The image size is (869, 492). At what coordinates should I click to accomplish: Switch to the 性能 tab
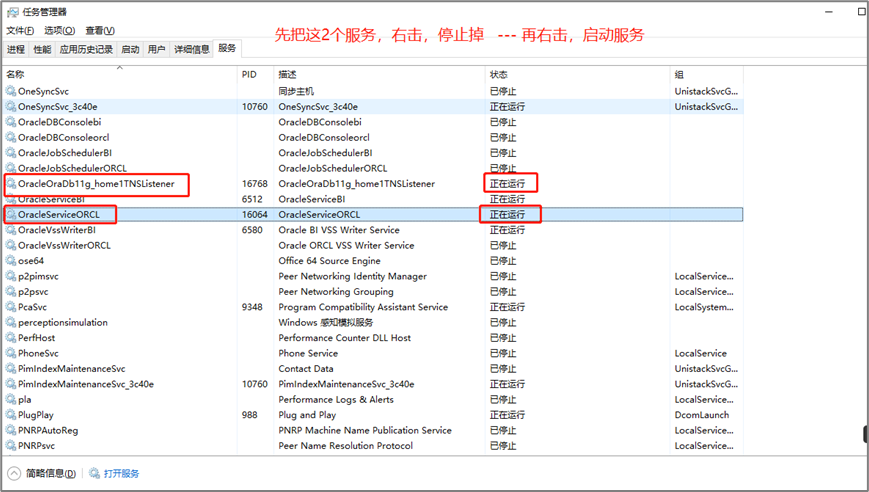click(42, 49)
